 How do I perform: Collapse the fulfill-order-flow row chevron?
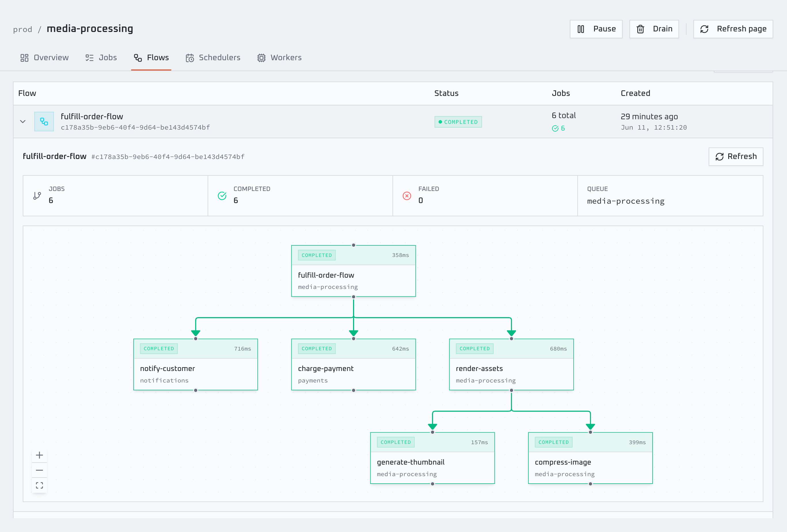tap(23, 122)
